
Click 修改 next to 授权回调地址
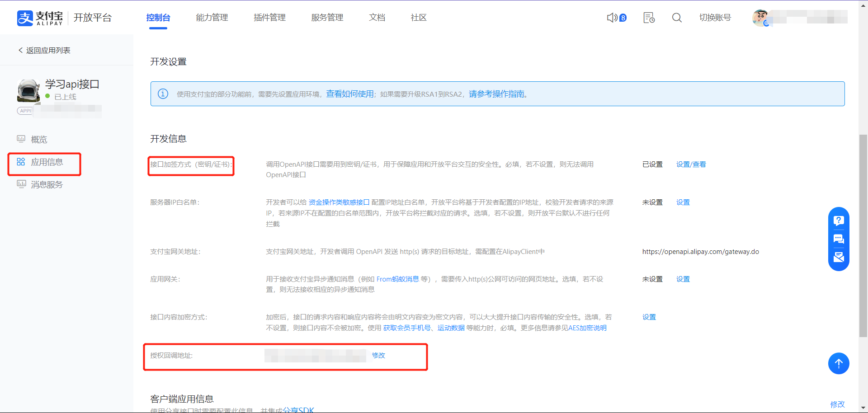[378, 356]
